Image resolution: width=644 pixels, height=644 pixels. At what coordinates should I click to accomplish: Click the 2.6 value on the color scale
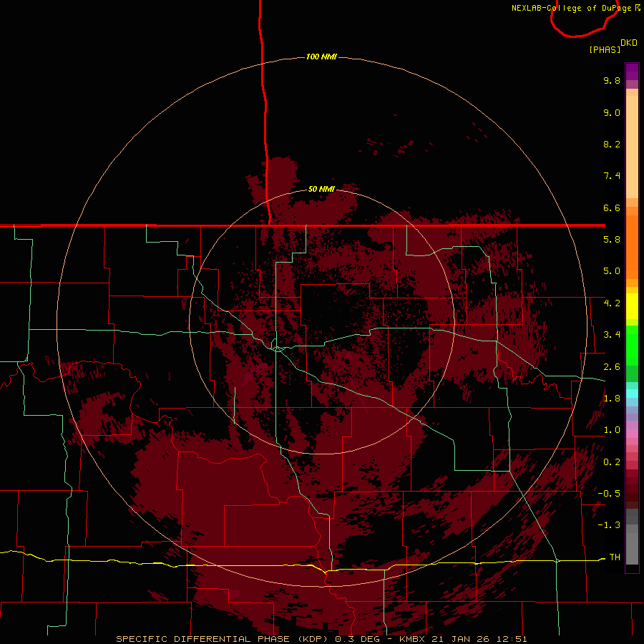pyautogui.click(x=612, y=367)
